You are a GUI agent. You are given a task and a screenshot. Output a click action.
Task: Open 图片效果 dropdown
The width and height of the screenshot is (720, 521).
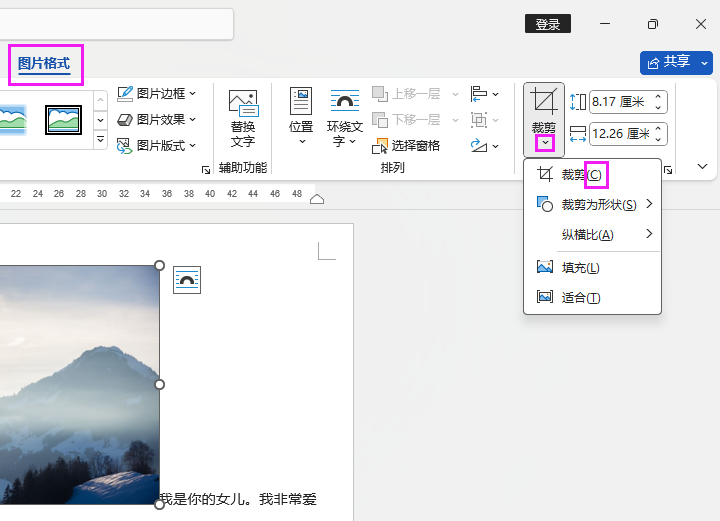click(x=156, y=120)
